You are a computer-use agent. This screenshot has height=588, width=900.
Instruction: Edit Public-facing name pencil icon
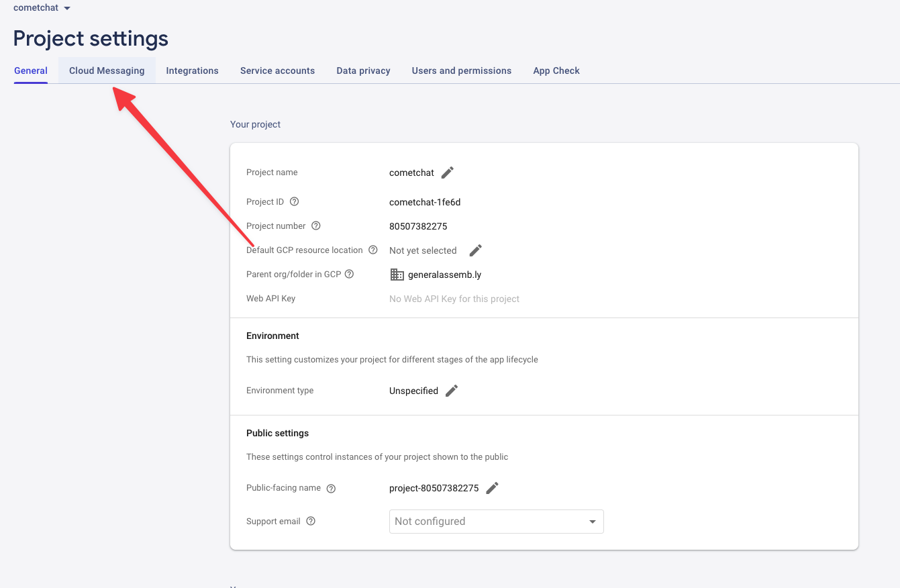492,488
